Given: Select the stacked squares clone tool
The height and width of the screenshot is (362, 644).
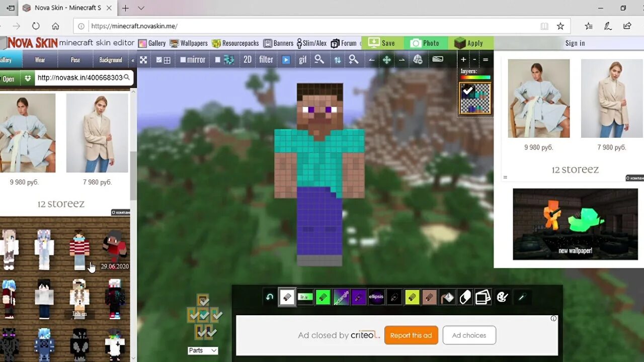Looking at the screenshot, I should (x=483, y=297).
